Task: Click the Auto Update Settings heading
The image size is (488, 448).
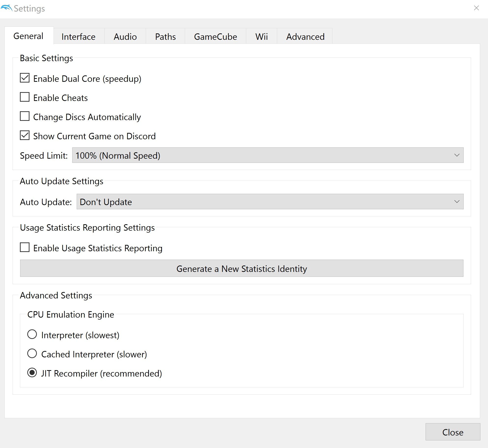Action: point(62,181)
